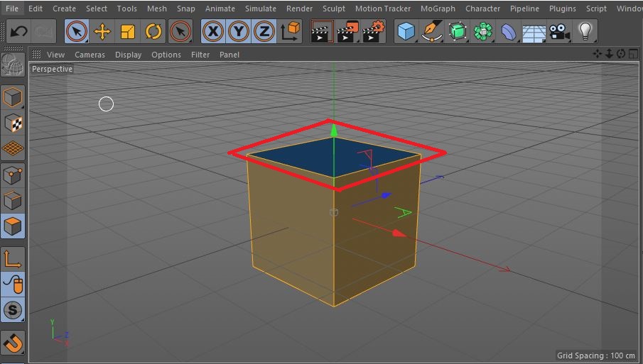
Task: Toggle Z axis lock
Action: tap(264, 31)
